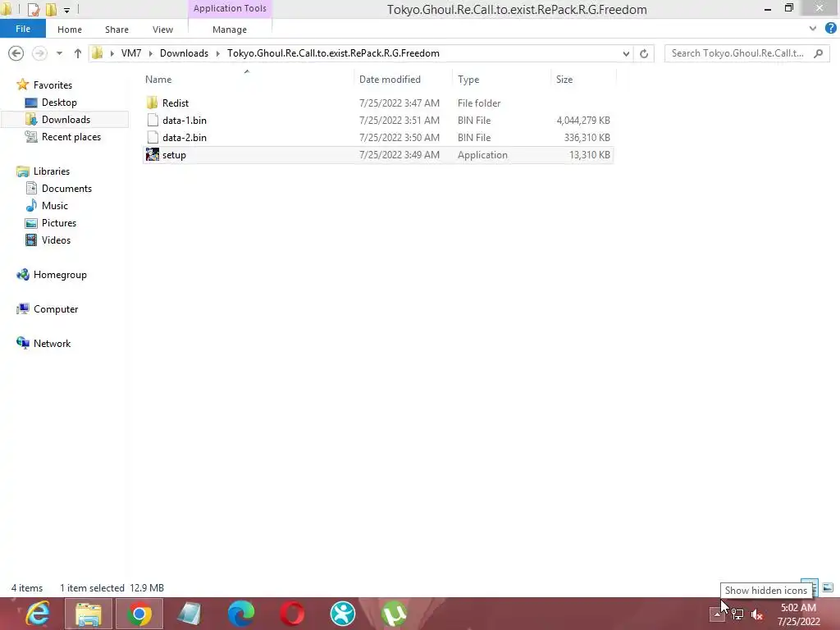This screenshot has width=840, height=630.
Task: Go up one folder level
Action: point(78,53)
